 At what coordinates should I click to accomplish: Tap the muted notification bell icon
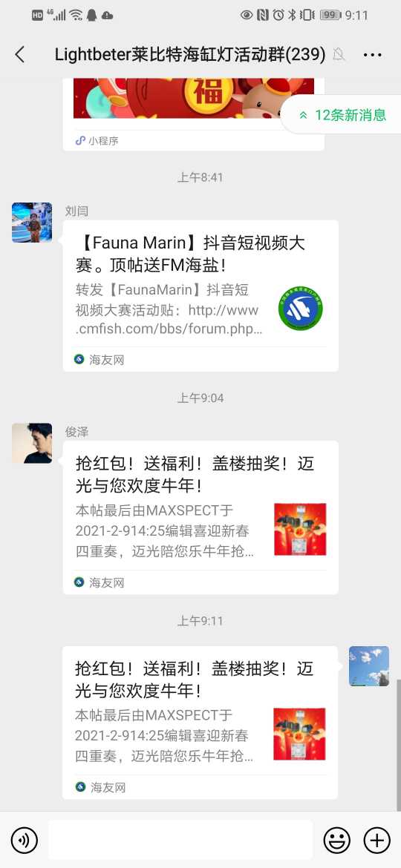339,54
